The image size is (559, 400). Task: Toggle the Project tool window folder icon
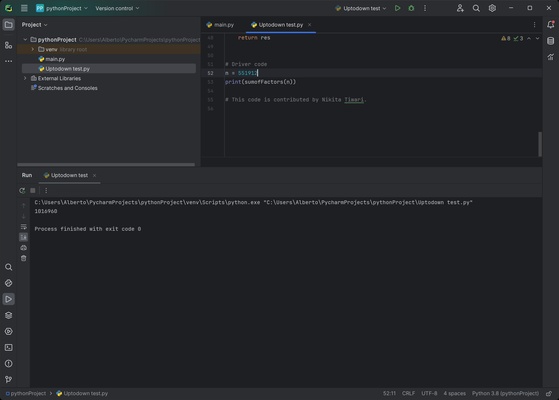click(x=9, y=25)
